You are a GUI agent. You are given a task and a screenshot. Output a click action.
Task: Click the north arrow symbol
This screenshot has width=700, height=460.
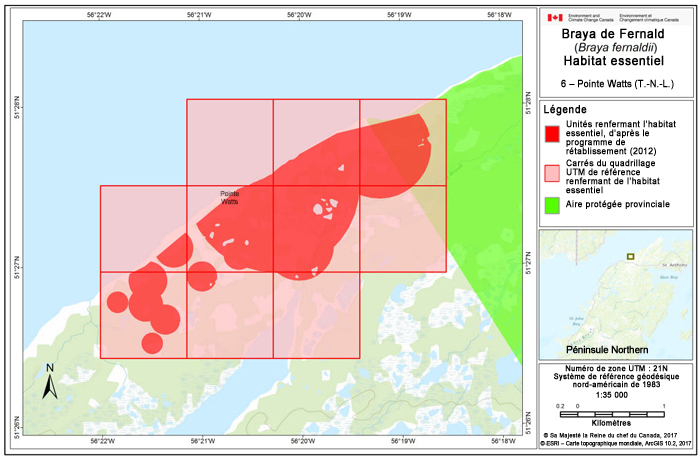[x=50, y=382]
